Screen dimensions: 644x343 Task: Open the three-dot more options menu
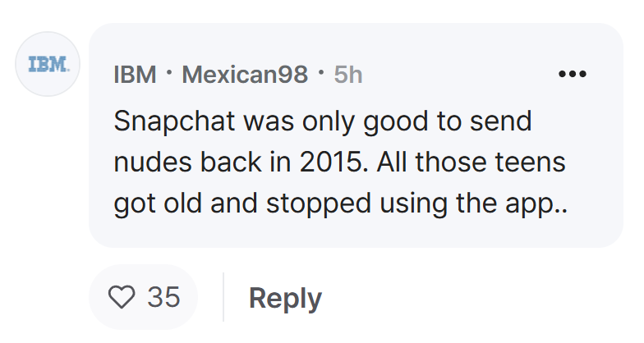click(x=573, y=74)
